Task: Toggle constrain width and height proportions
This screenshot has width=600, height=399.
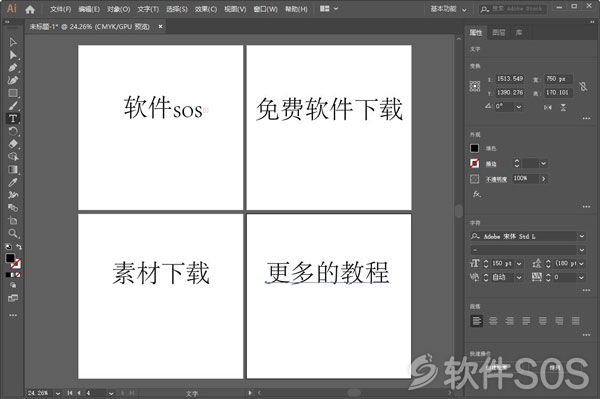Action: [x=583, y=86]
